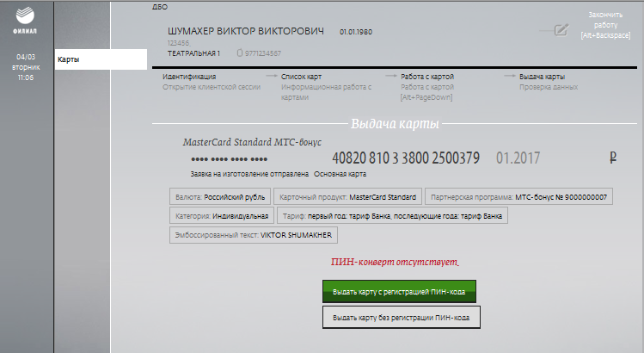The image size is (644, 353).
Task: Click Выдать карту с регистрацией ПИН-кода
Action: coord(399,291)
